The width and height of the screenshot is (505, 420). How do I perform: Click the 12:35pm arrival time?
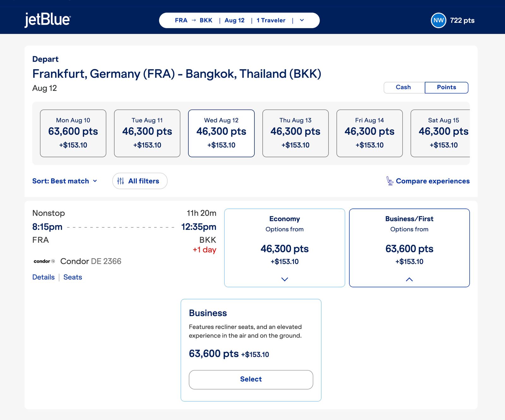(199, 227)
